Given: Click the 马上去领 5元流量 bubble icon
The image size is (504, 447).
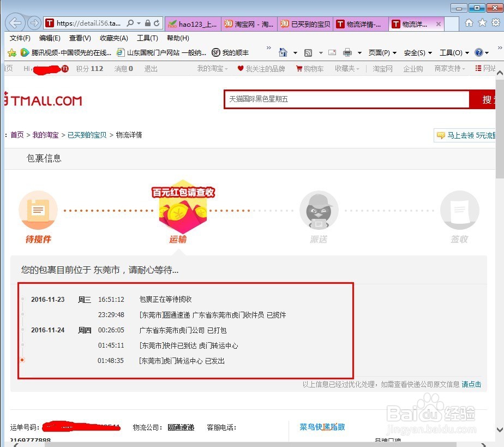Looking at the screenshot, I should click(x=440, y=135).
